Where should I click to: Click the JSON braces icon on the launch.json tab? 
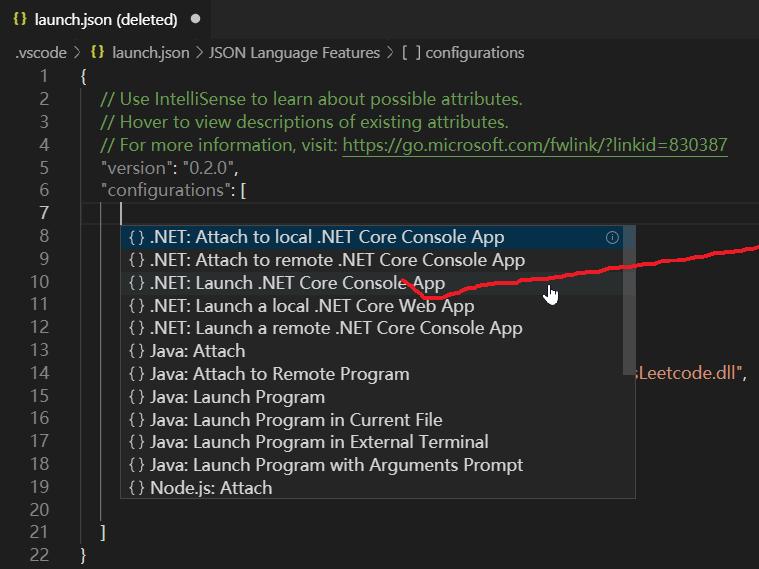click(20, 18)
